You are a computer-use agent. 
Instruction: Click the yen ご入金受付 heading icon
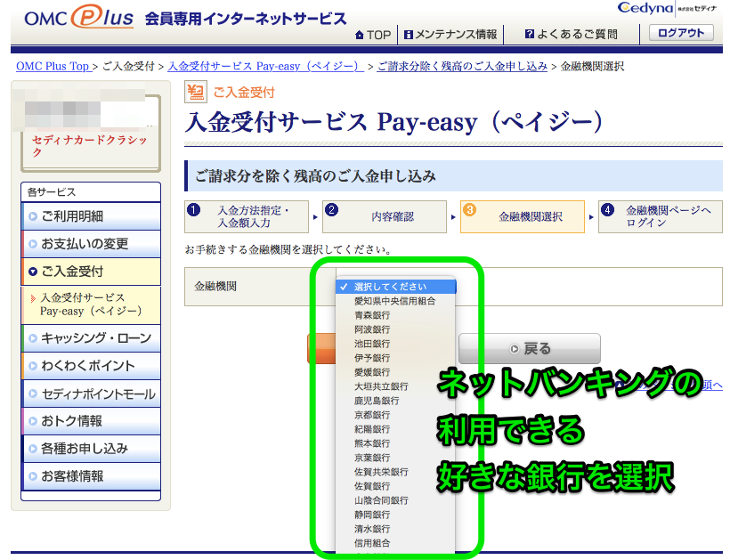196,93
